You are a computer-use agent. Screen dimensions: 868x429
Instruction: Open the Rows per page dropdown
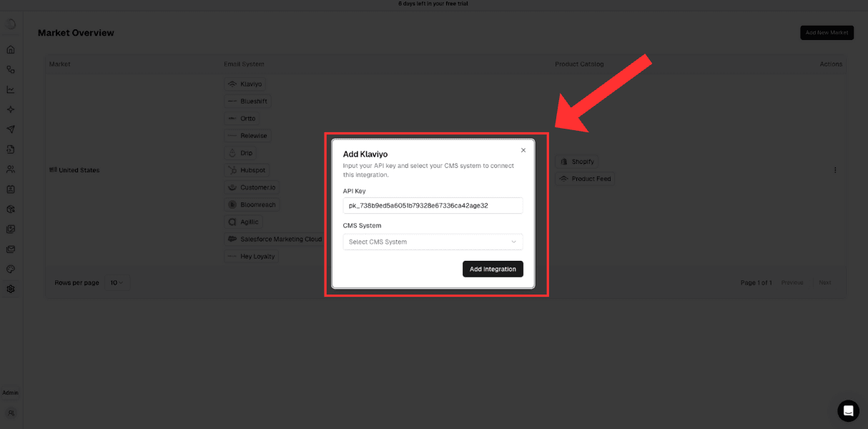click(x=117, y=282)
